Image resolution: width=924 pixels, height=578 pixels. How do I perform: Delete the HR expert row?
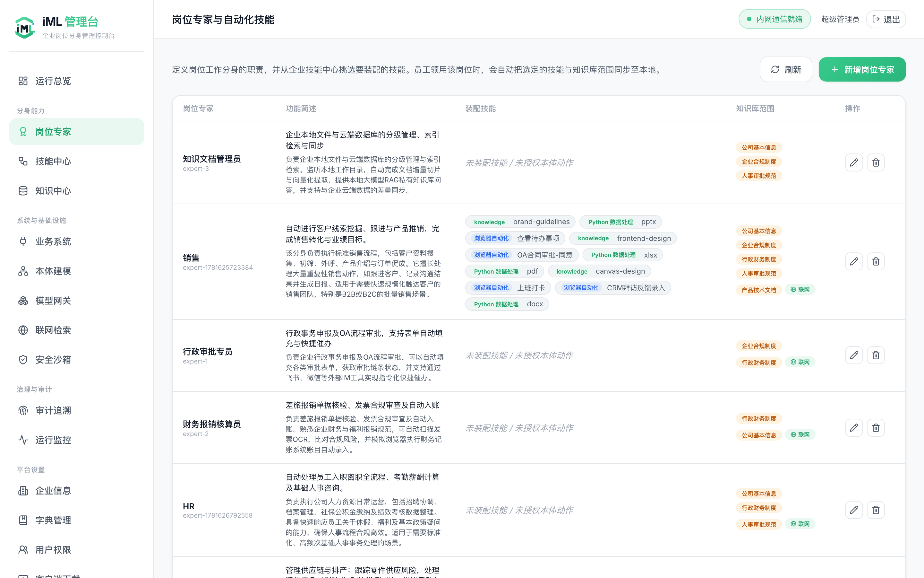[x=876, y=510]
